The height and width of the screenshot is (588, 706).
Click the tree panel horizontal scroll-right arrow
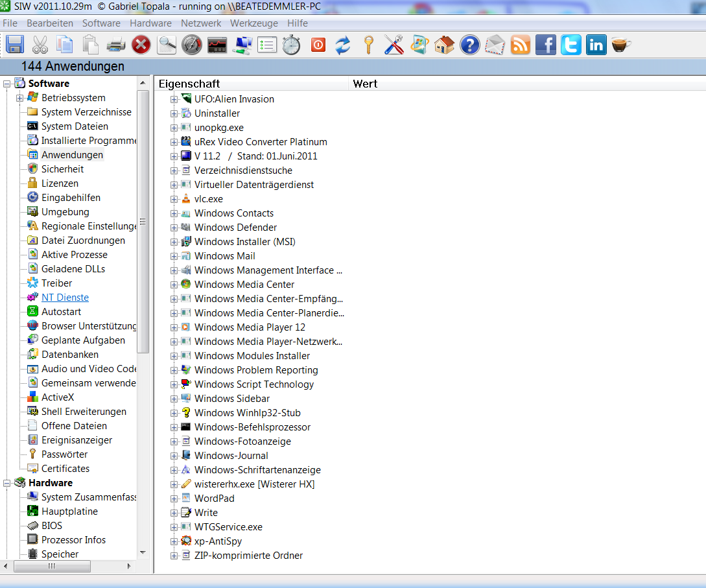(129, 566)
